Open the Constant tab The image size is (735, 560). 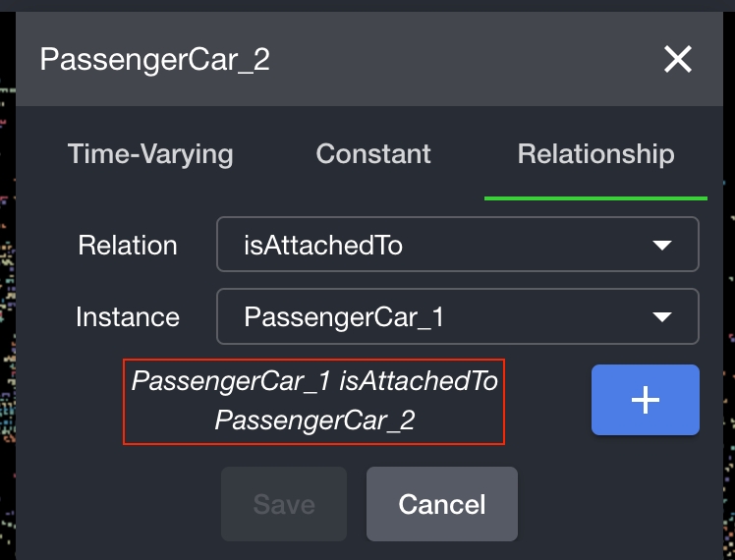coord(373,153)
